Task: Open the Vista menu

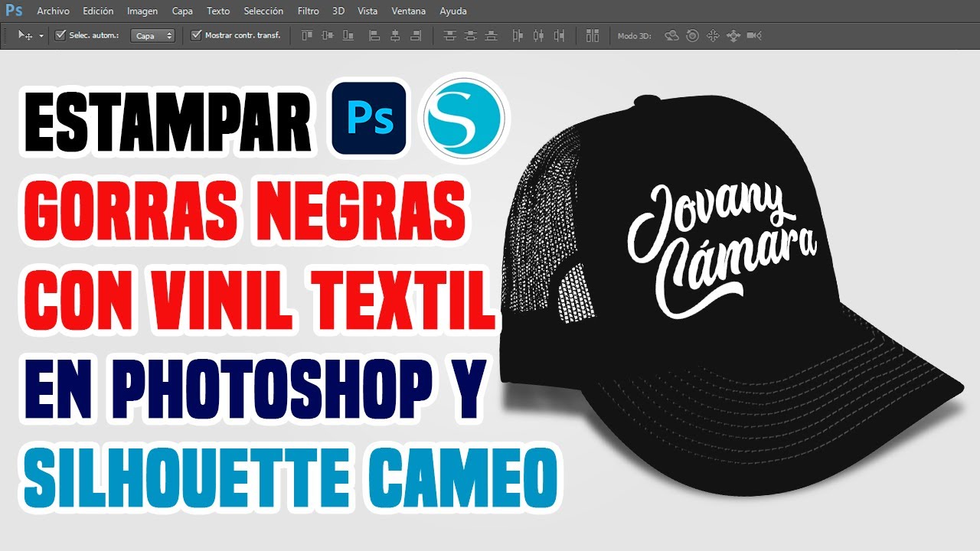Action: tap(367, 11)
